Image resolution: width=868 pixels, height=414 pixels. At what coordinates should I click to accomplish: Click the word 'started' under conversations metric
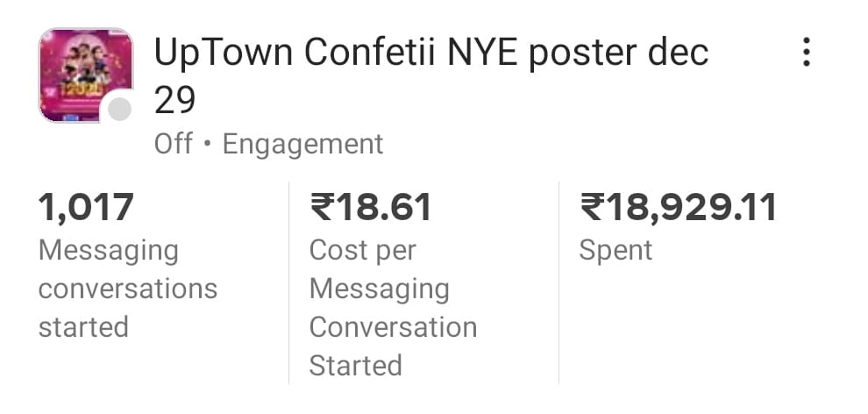(83, 327)
